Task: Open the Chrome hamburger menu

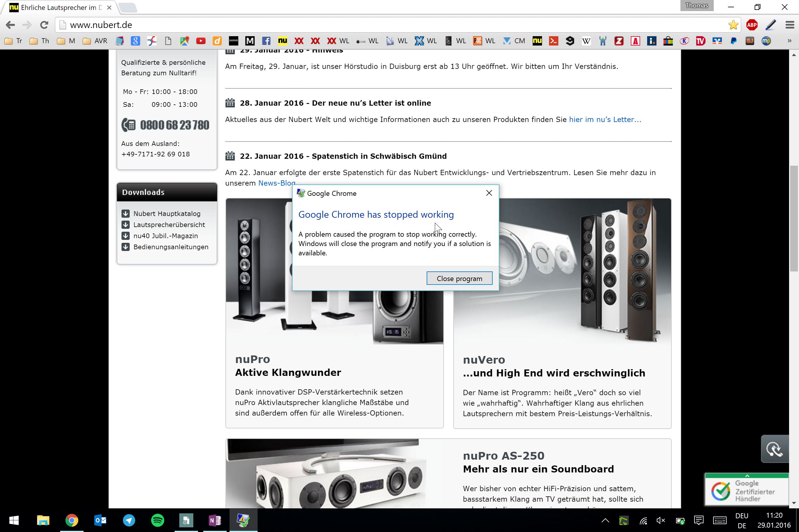Action: tap(789, 25)
